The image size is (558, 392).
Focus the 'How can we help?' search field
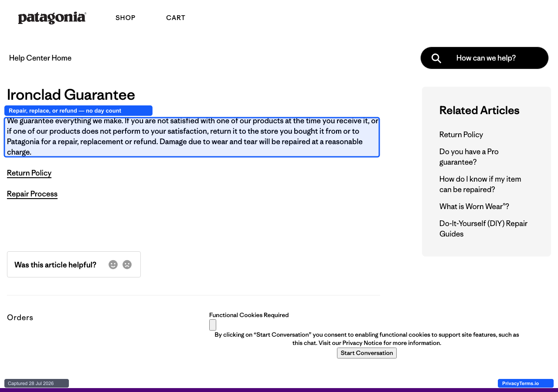[x=484, y=58]
